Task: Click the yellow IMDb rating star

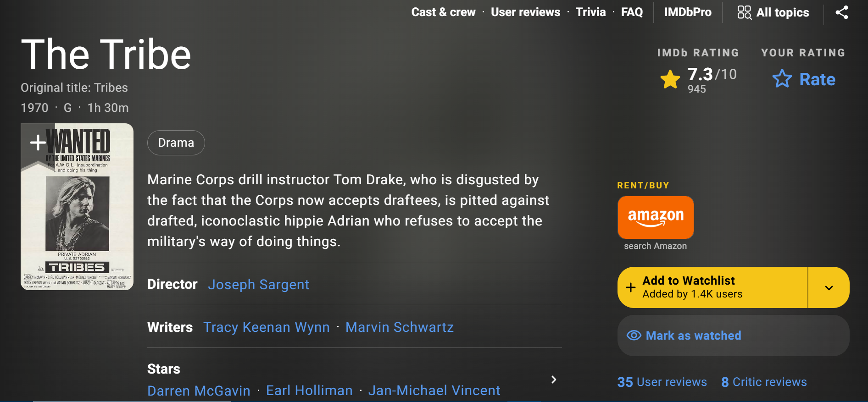Action: point(670,79)
